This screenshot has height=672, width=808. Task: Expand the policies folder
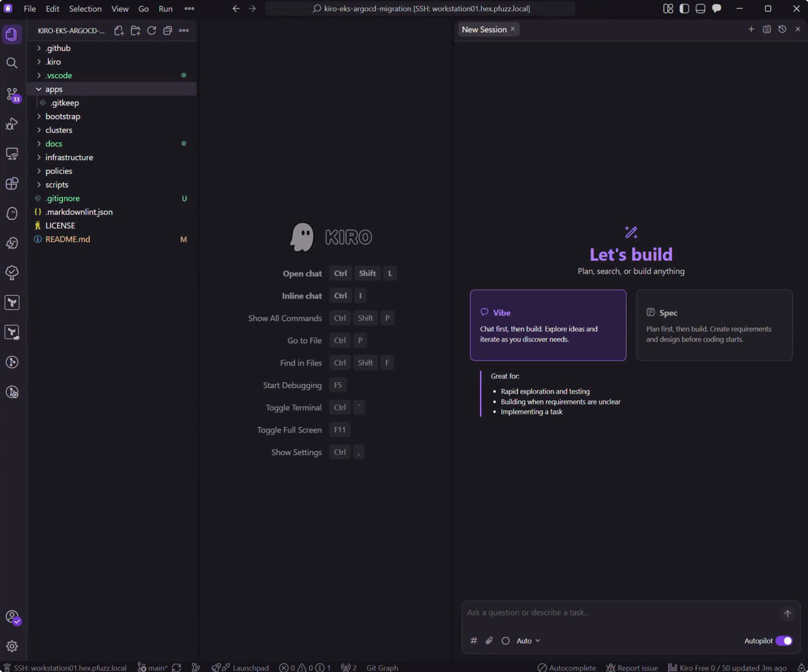click(x=113, y=171)
